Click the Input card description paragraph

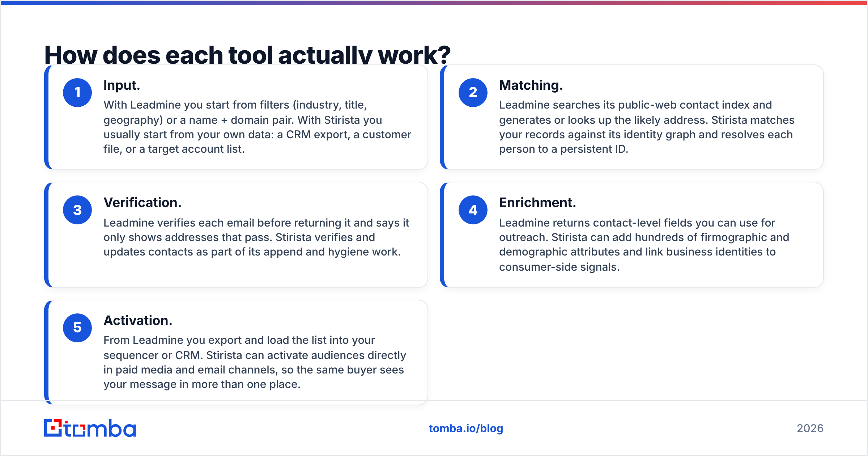257,127
